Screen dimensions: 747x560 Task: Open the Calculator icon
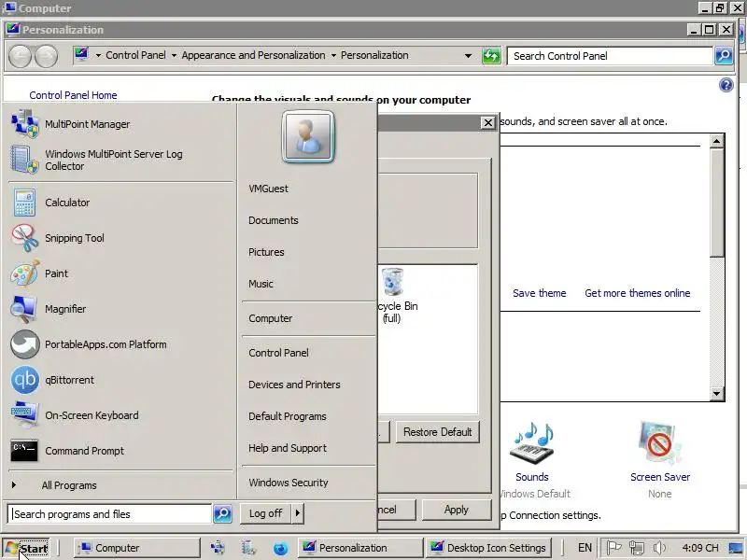[x=25, y=203]
